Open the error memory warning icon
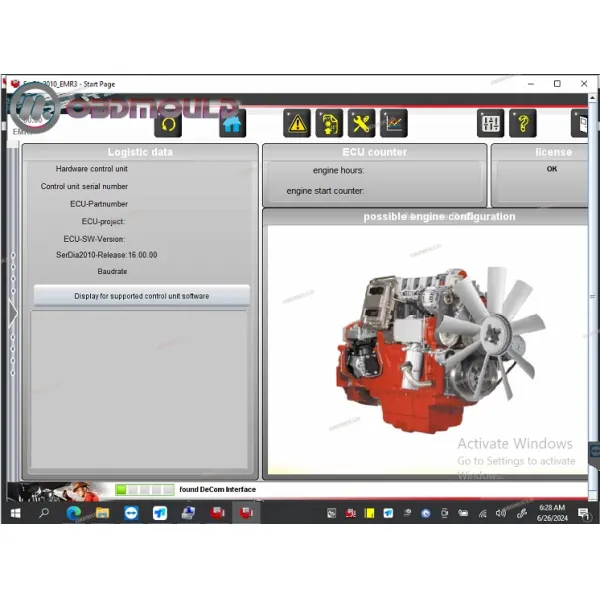The image size is (600, 600). [297, 123]
